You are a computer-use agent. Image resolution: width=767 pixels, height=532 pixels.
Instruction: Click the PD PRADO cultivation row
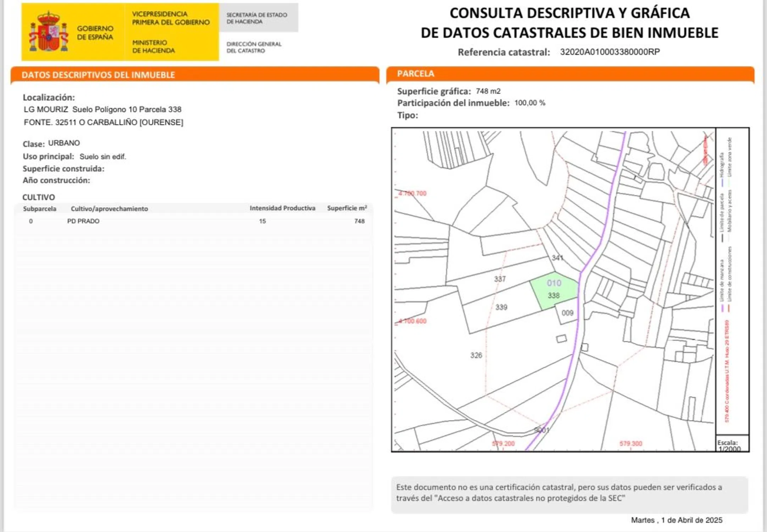[83, 221]
